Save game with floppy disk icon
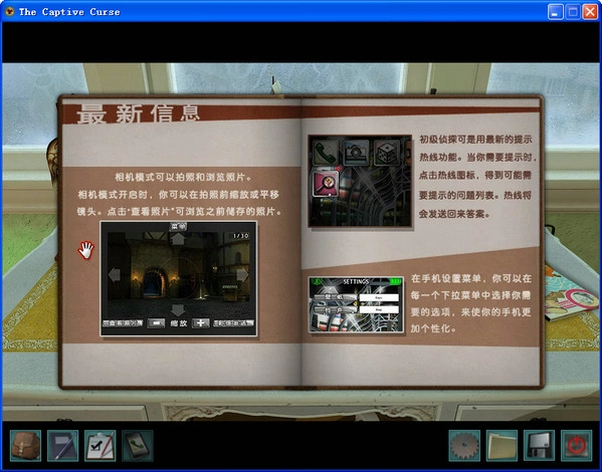Viewport: 602px width, 472px height. coord(539,446)
